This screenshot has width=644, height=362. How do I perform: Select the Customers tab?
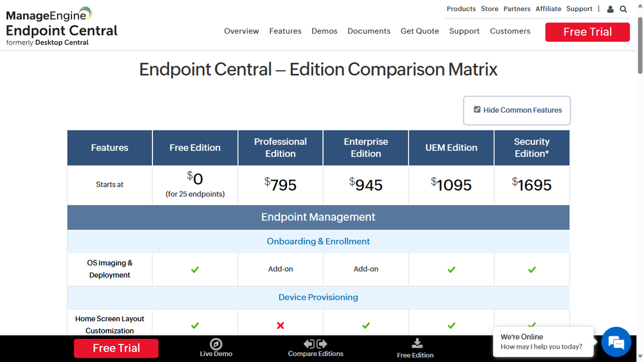click(x=510, y=31)
